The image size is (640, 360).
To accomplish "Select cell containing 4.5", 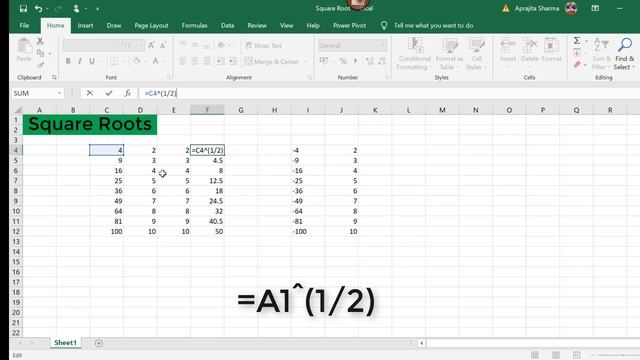I will (207, 160).
